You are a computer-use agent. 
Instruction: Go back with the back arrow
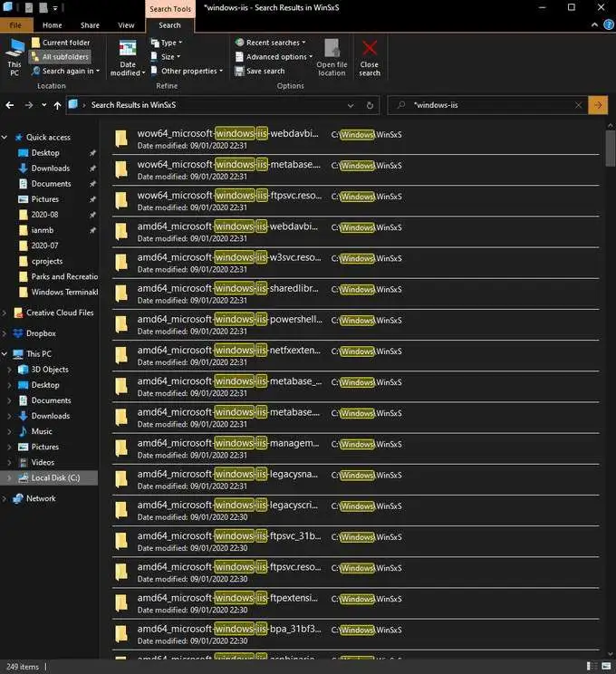click(x=10, y=105)
